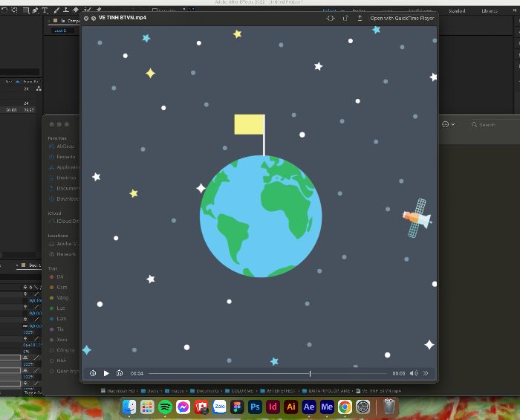Image resolution: width=520 pixels, height=420 pixels.
Task: Open AirDrop in Finder sidebar
Action: pyautogui.click(x=62, y=146)
